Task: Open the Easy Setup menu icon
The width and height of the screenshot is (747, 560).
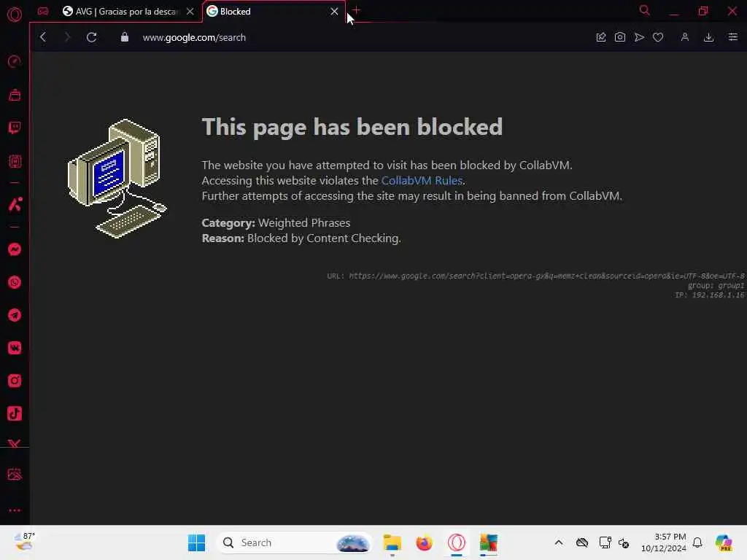Action: tap(732, 37)
